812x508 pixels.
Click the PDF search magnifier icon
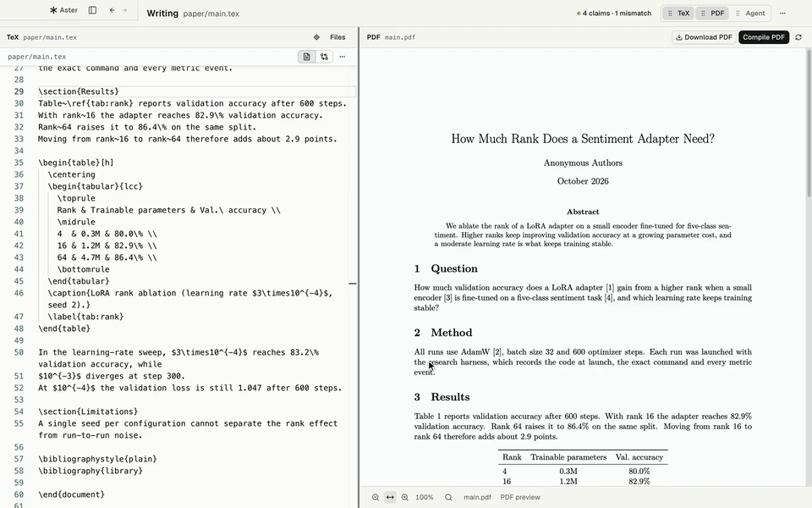pyautogui.click(x=448, y=497)
